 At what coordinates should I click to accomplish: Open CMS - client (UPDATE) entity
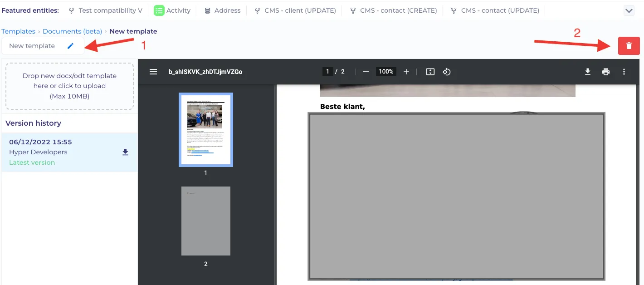(x=295, y=10)
